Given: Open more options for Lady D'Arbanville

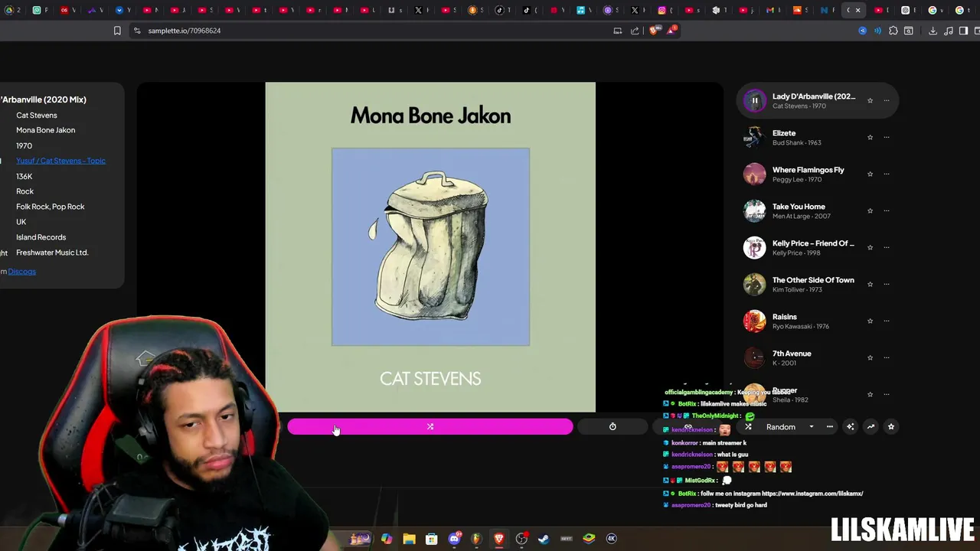Looking at the screenshot, I should click(x=887, y=100).
